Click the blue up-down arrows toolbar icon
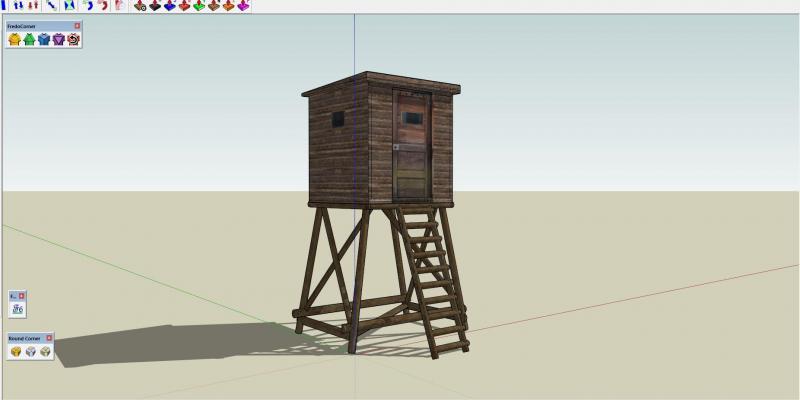800x400 pixels. (19, 5)
